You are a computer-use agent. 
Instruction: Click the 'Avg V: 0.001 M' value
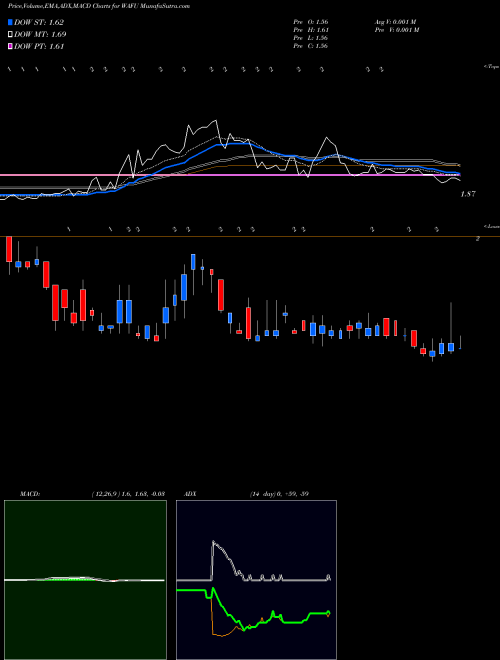[x=396, y=22]
